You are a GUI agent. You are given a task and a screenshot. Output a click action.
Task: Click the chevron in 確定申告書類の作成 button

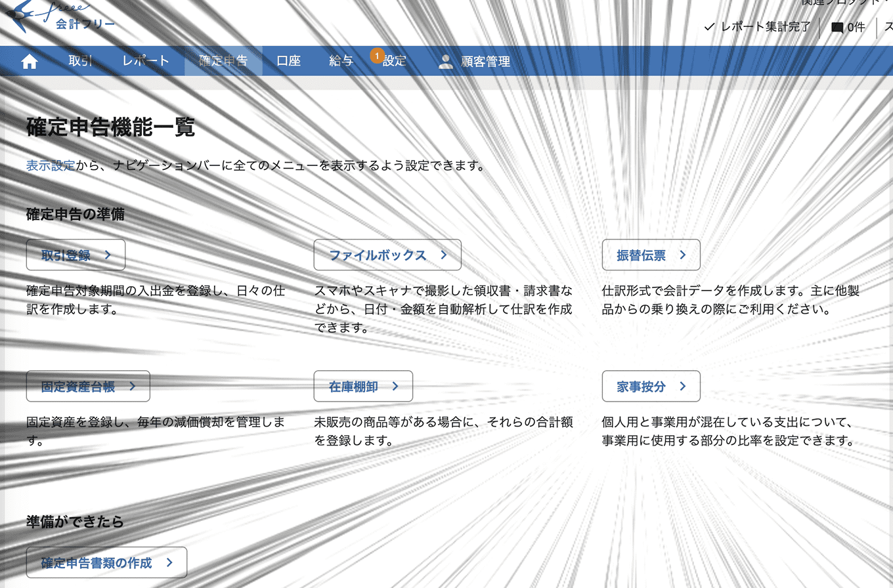[x=169, y=562]
